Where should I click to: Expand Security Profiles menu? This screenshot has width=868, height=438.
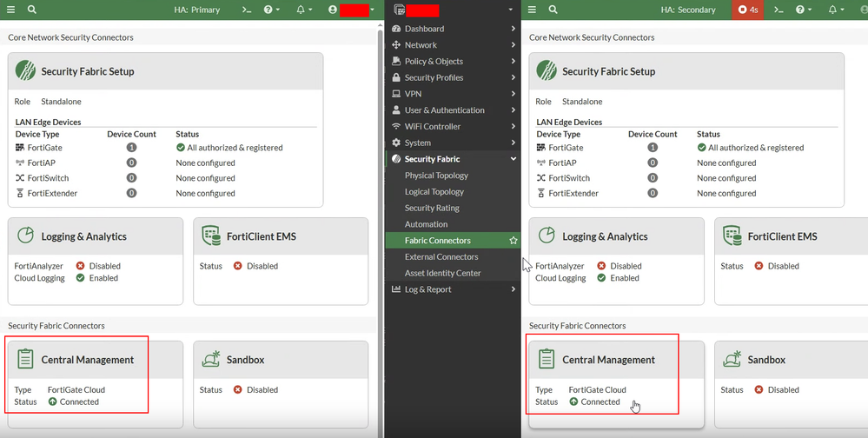pyautogui.click(x=453, y=77)
